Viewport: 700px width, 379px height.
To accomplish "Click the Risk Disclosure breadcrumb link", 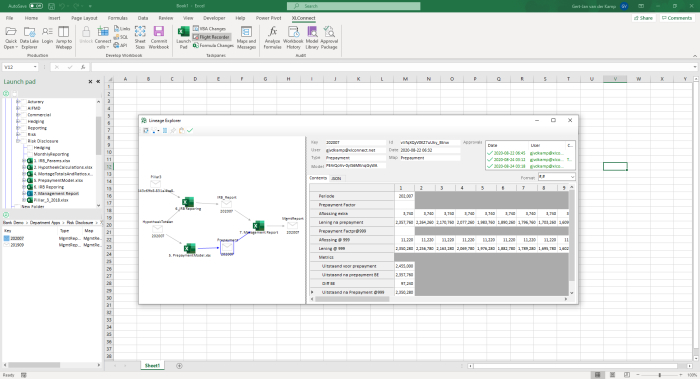I will pos(80,222).
